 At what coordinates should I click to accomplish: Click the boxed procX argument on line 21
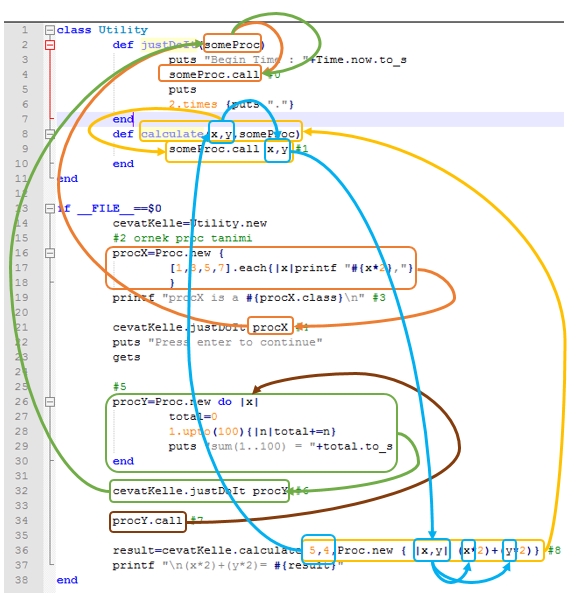pyautogui.click(x=270, y=328)
